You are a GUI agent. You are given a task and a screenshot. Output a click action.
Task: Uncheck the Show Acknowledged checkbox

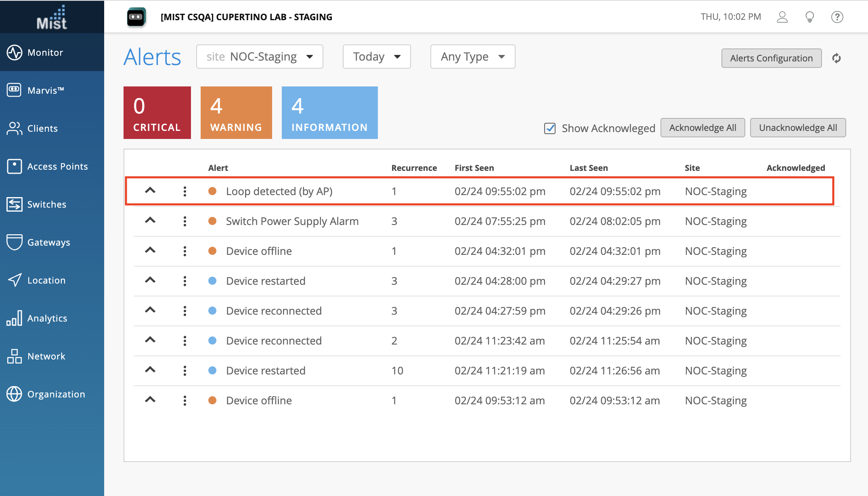pyautogui.click(x=550, y=128)
